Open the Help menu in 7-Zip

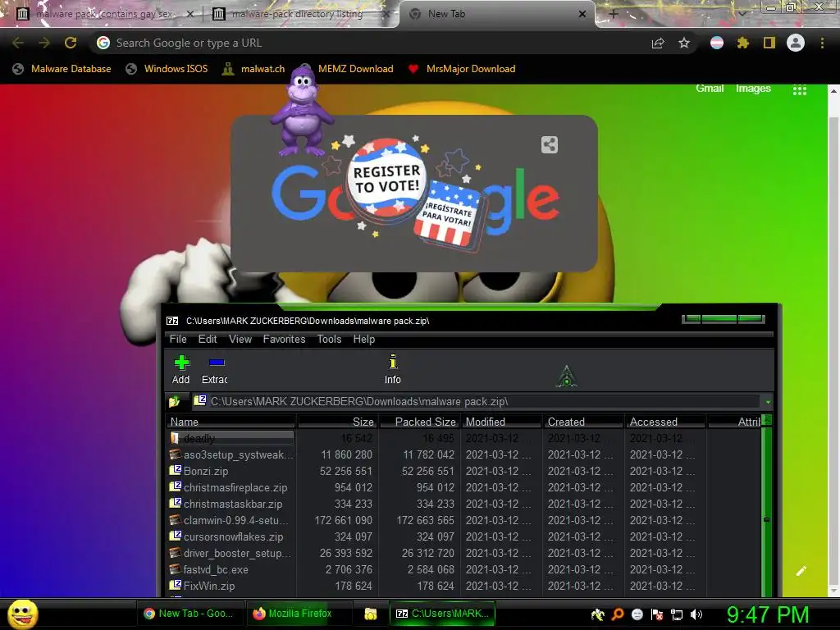(363, 339)
